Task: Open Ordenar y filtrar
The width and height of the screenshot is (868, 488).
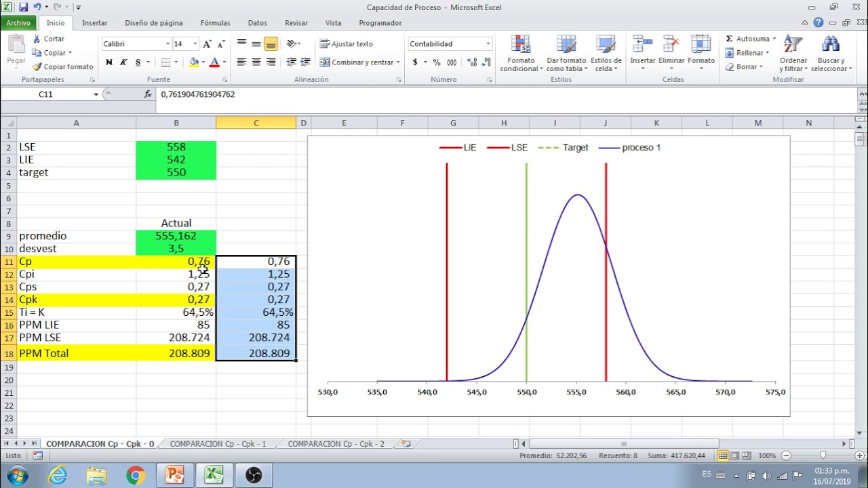Action: (793, 54)
